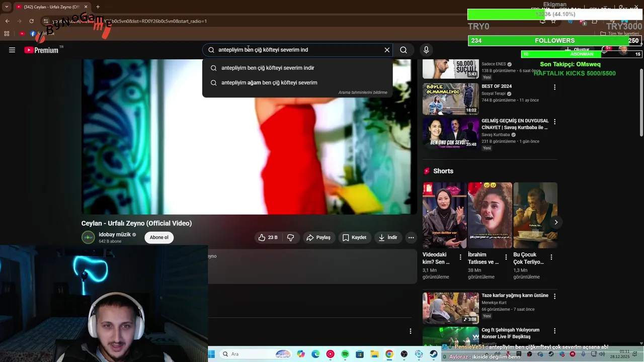Viewport: 644px width, 362px height.
Task: Report search predictions via 'Arama tahminlerini bildirme'
Action: [363, 93]
